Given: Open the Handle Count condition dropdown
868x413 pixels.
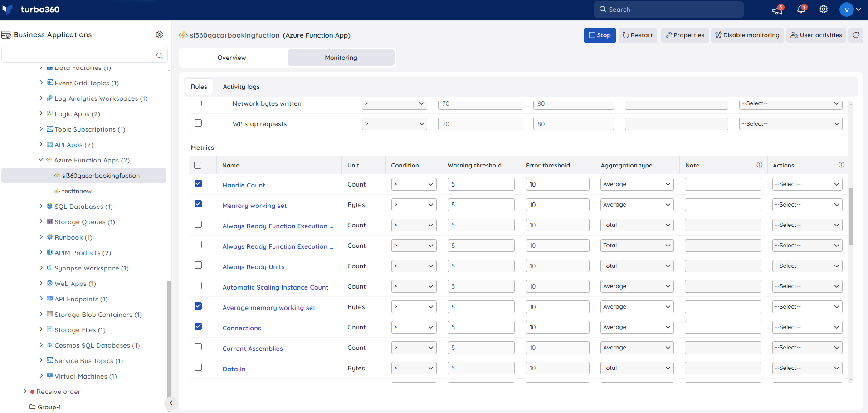Looking at the screenshot, I should click(x=414, y=184).
